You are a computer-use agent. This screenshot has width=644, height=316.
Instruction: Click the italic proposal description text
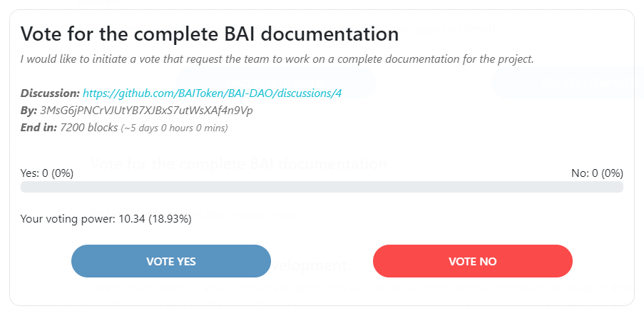277,58
